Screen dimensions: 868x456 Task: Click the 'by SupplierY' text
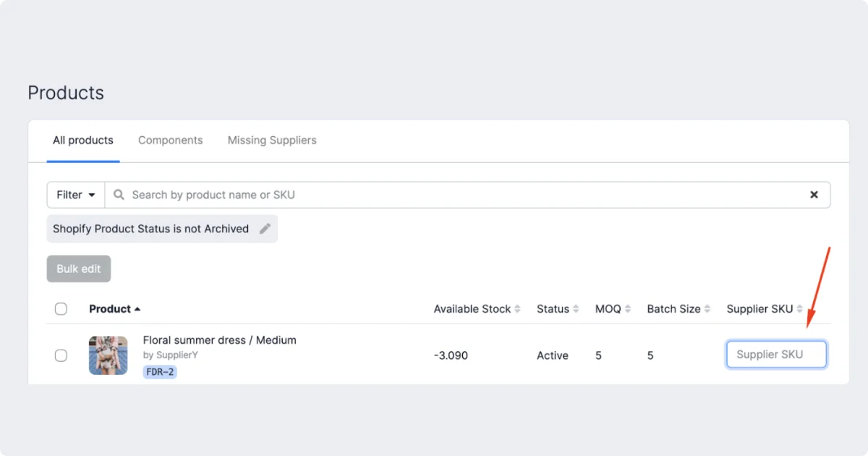tap(171, 355)
